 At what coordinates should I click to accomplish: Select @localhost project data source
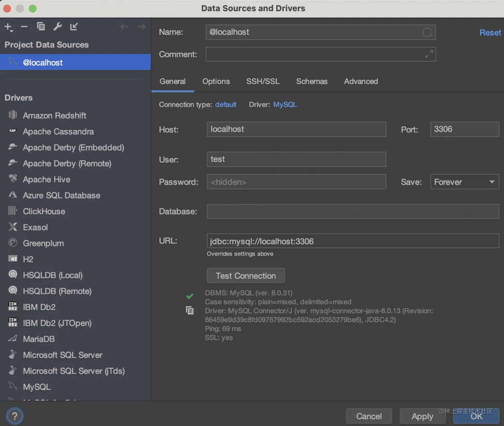point(75,62)
